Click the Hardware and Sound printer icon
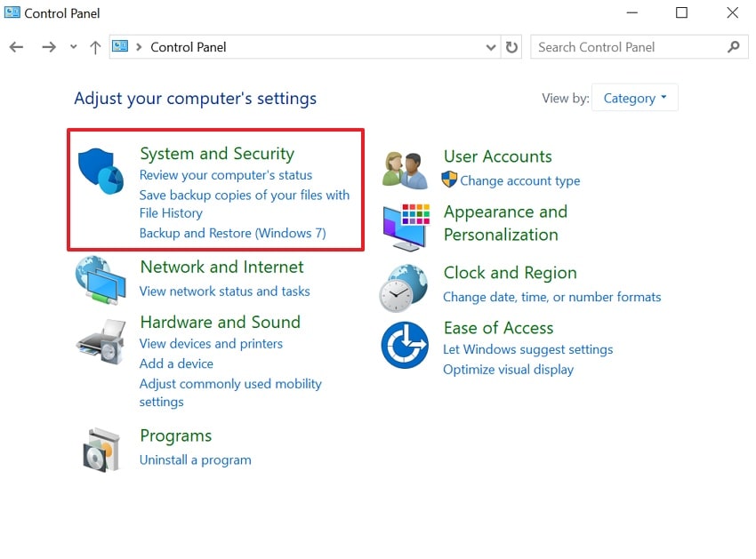This screenshot has width=756, height=559. pyautogui.click(x=101, y=340)
